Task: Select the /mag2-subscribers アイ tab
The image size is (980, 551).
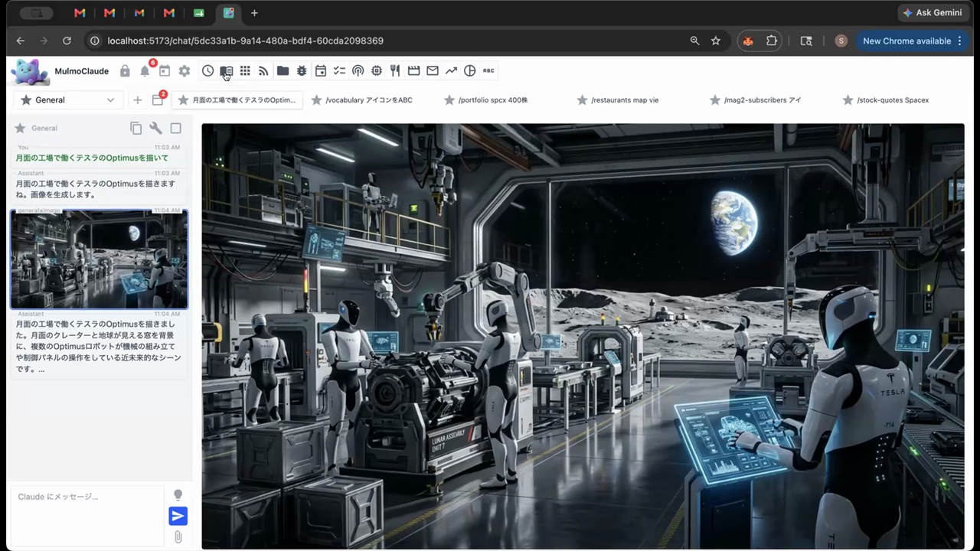Action: pyautogui.click(x=755, y=100)
